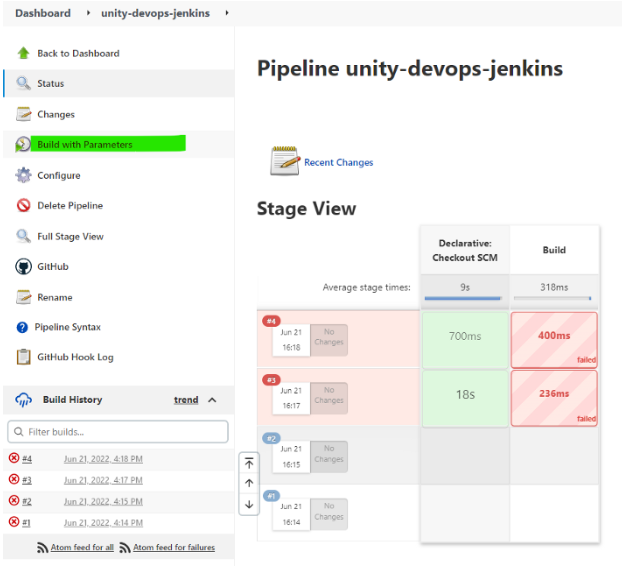Open dropdown arrow after unity-devops-jenkins breadcrumb

(227, 13)
